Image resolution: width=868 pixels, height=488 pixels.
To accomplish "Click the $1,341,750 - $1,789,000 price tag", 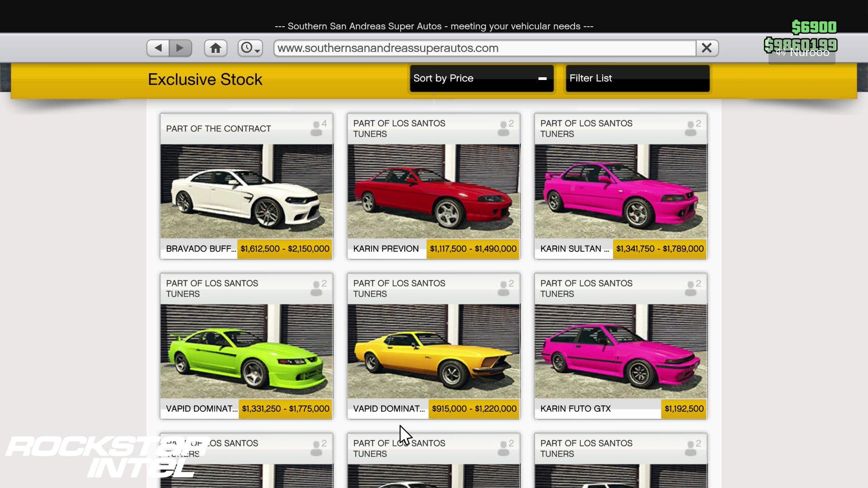I will (660, 249).
